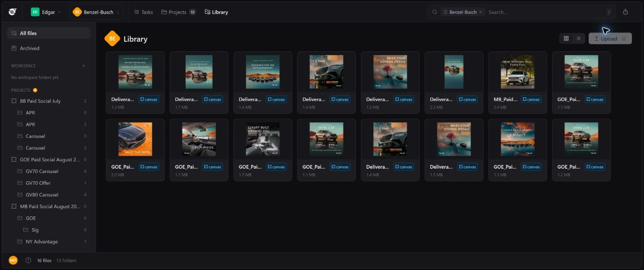Open the MB Paid Social August project
644x270 pixels.
point(49,206)
